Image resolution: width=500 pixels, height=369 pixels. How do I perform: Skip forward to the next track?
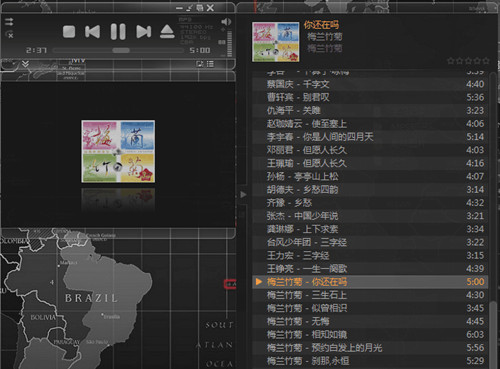pos(144,32)
